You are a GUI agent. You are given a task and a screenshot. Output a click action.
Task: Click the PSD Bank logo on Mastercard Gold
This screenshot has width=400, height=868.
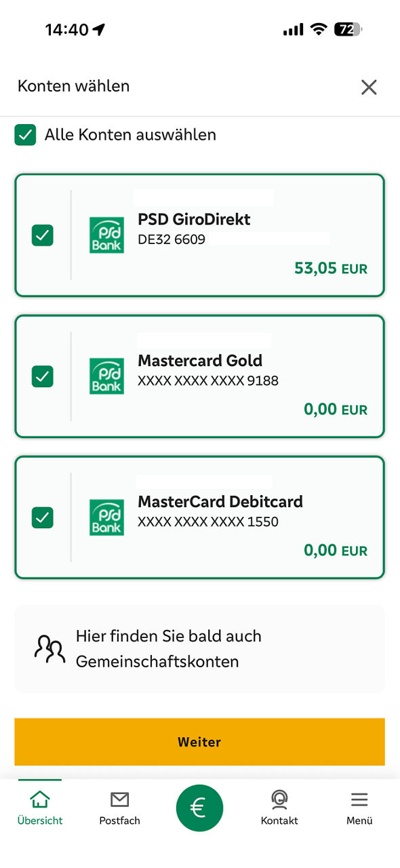click(106, 376)
